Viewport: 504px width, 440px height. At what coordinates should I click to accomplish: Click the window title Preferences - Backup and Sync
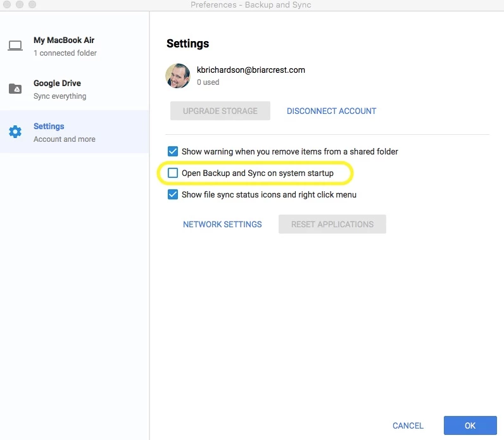(x=251, y=5)
